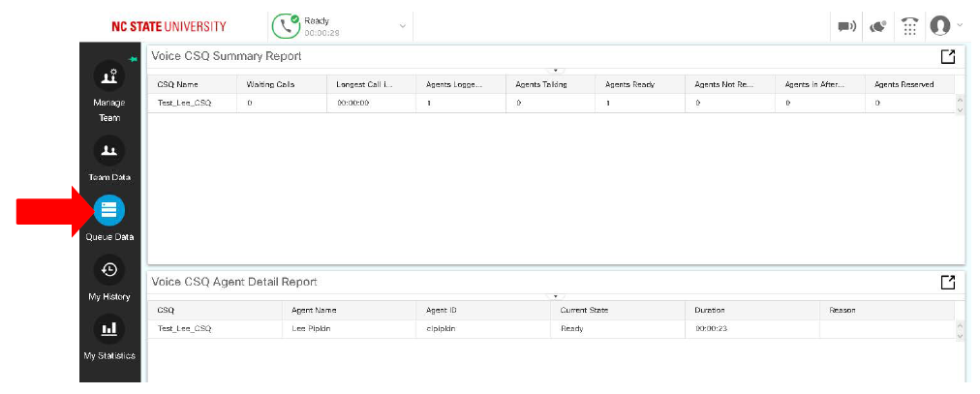
Task: Sort by the Waiting Calls column header
Action: (x=271, y=84)
